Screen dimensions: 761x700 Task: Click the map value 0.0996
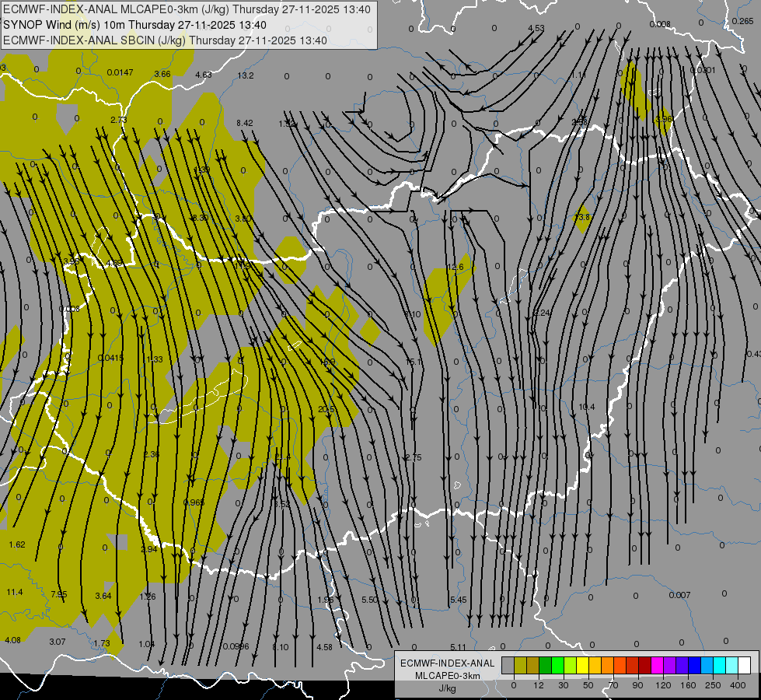pyautogui.click(x=236, y=646)
